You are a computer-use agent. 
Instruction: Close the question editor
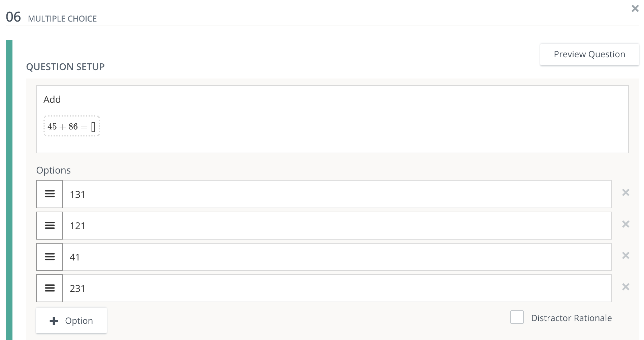(x=635, y=8)
